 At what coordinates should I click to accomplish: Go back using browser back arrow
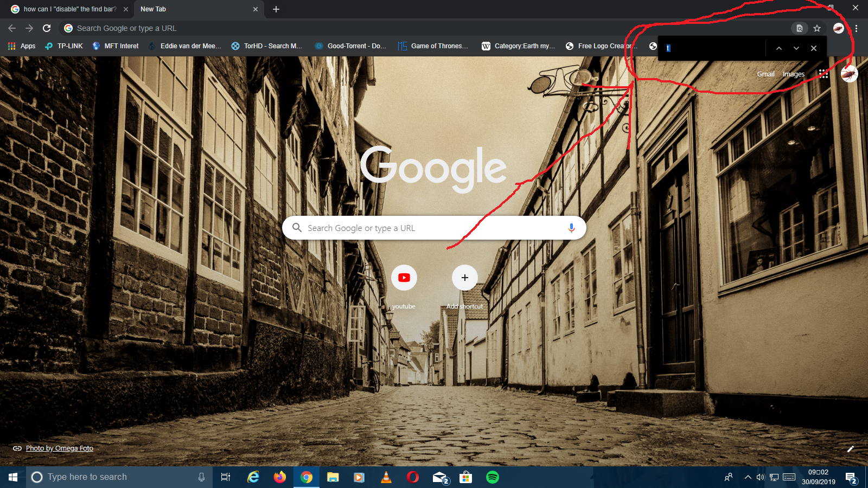pos(12,28)
